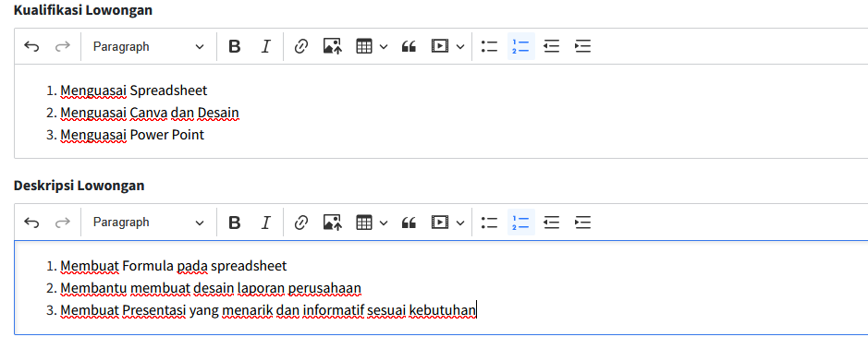Increase indent in Kualifikasi Lowongan toolbar

pyautogui.click(x=583, y=46)
